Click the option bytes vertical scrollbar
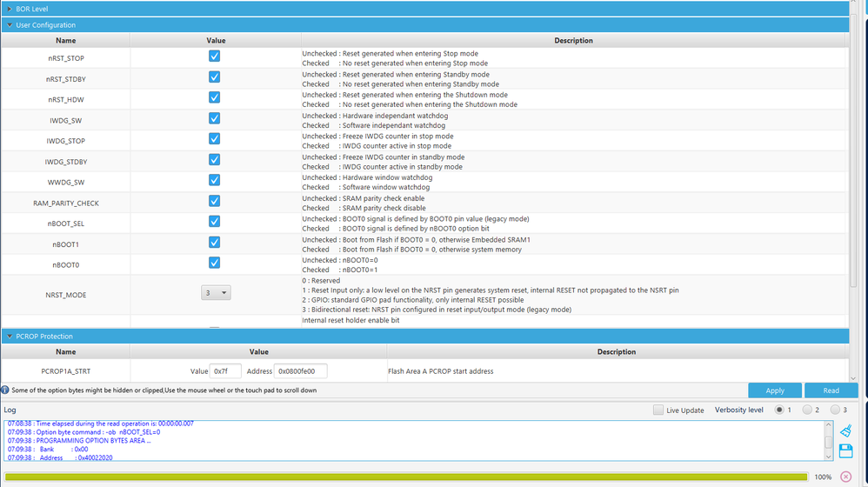The height and width of the screenshot is (487, 868). coord(853,191)
